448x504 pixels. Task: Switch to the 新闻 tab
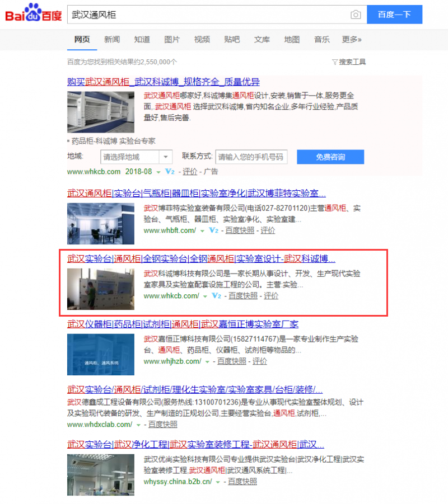pyautogui.click(x=112, y=40)
